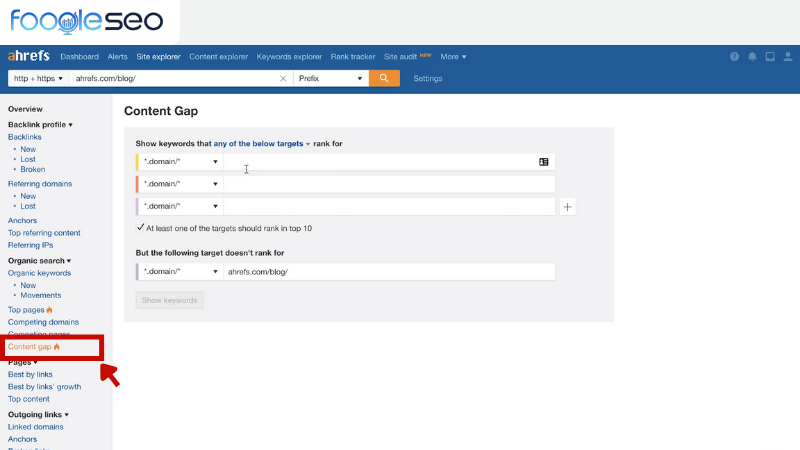Clear the URL field with the X icon

tap(283, 78)
